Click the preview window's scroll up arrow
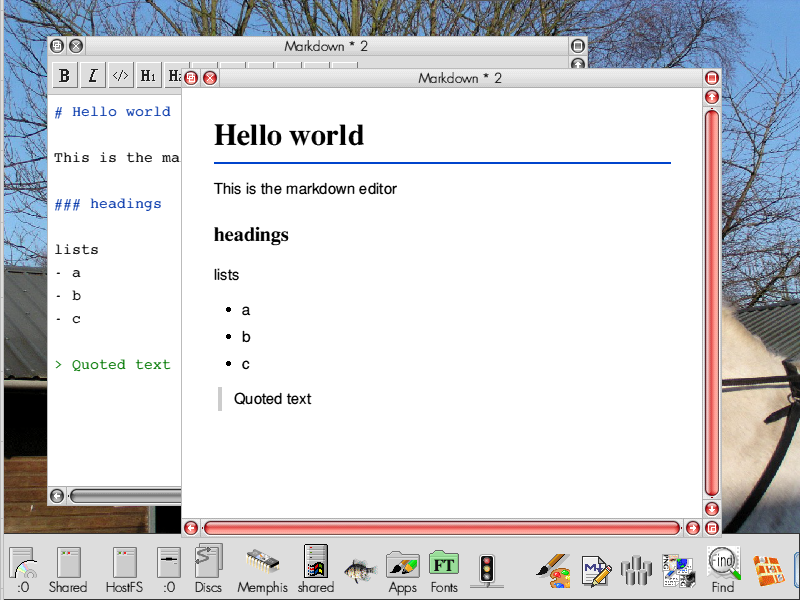Screen dimensions: 800x600 pos(712,97)
